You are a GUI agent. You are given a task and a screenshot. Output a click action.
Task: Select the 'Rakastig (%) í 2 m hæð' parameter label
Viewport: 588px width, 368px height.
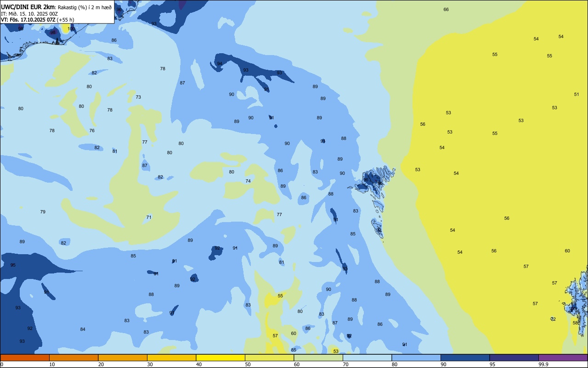85,7
